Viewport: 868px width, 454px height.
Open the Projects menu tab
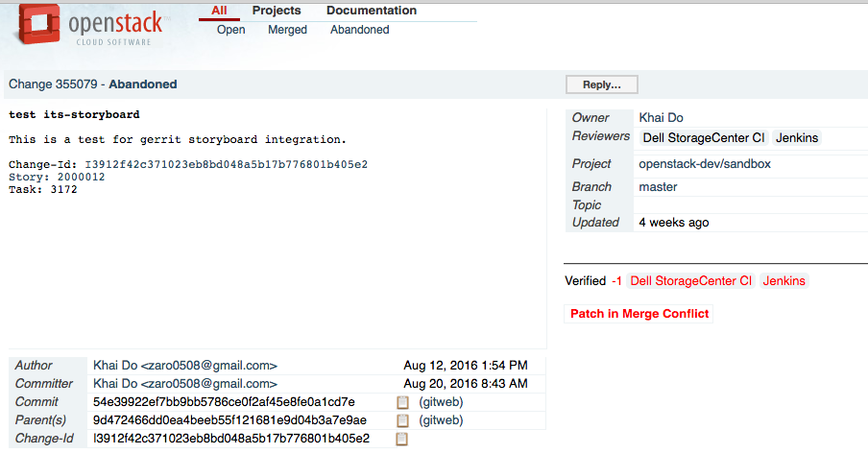pos(277,11)
